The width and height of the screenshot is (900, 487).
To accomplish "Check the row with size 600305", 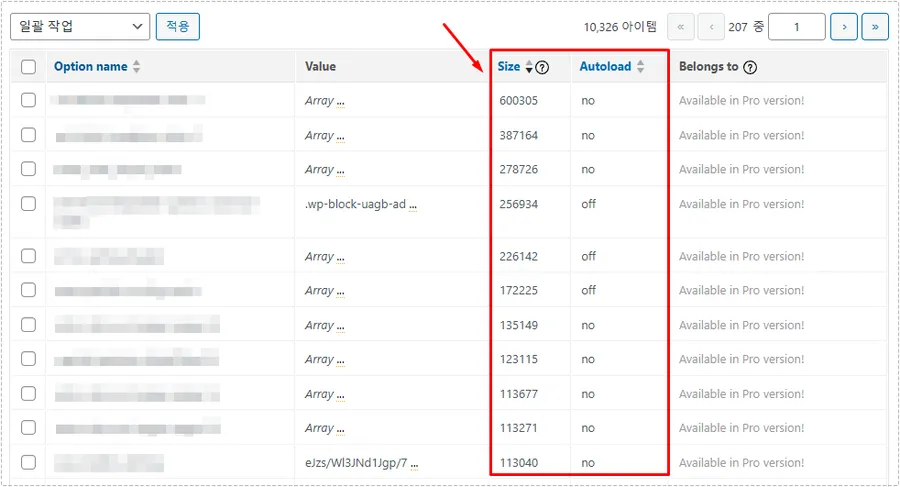I will 28,100.
